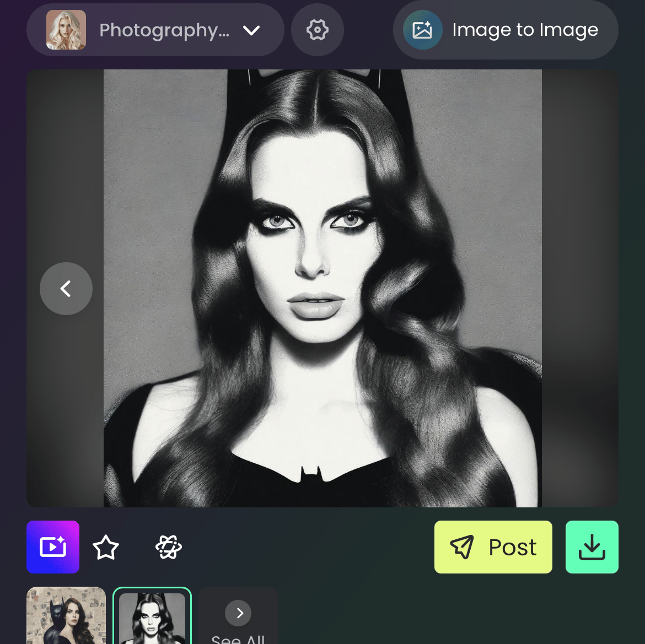Click the gradient video sparkle button
The image size is (645, 644).
53,547
